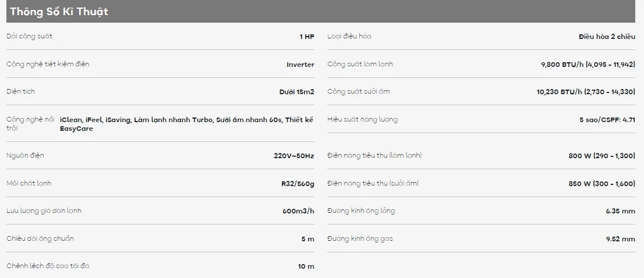Screen dimensions: 644x278
Task: Click the "Dưới 15m2" area value
Action: pyautogui.click(x=296, y=92)
